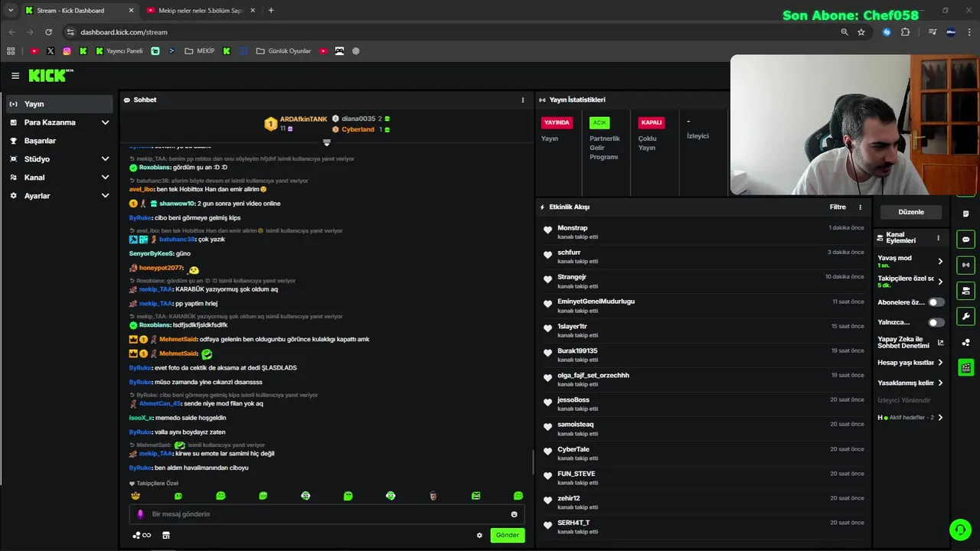Viewport: 980px width, 551px height.
Task: Click the browser address bar
Action: pos(452,32)
